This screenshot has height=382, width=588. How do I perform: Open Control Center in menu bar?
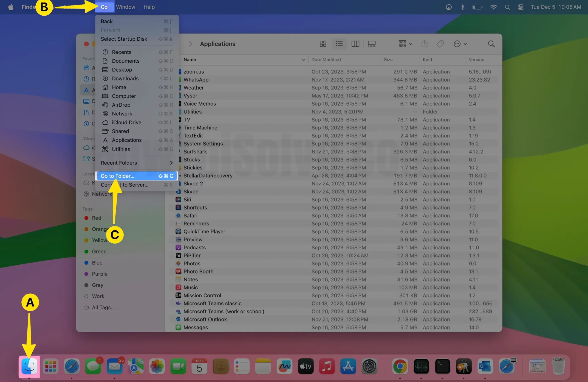(520, 7)
